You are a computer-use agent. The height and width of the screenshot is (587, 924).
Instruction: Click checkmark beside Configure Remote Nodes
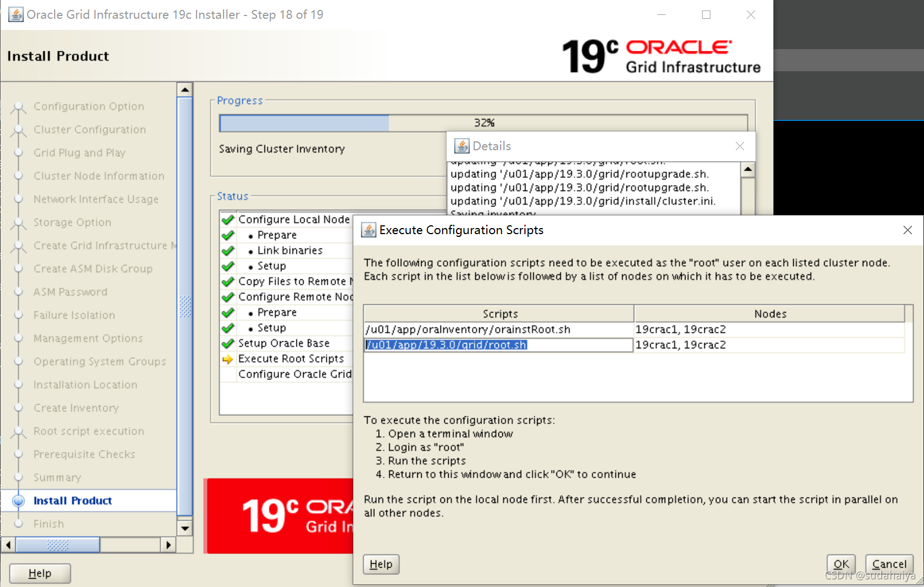point(228,297)
